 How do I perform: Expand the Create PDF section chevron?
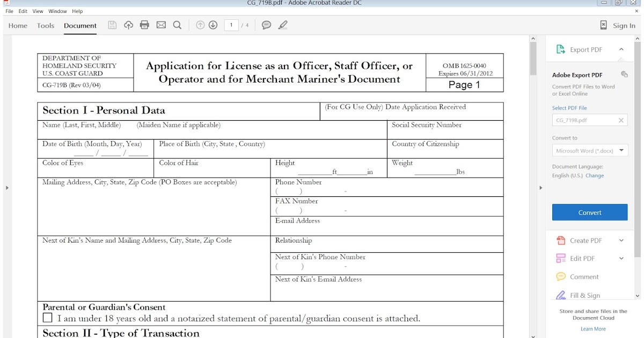(x=621, y=240)
